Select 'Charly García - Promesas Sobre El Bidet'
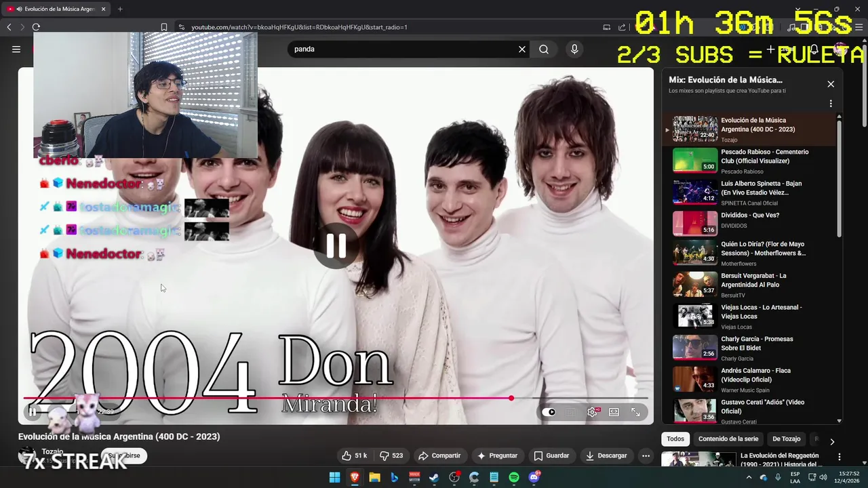 click(x=752, y=348)
